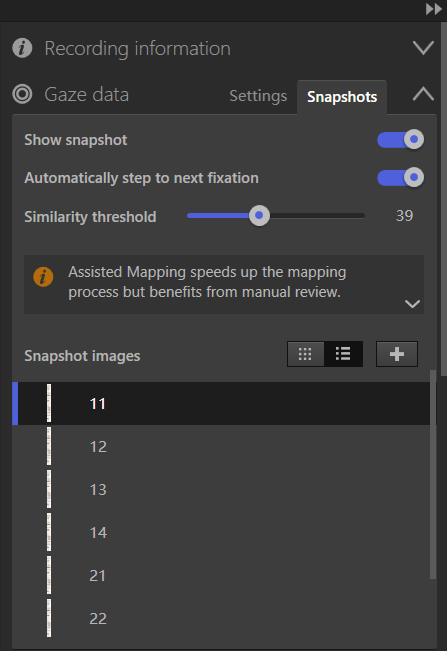Toggle the Show snapshot switch
447x651 pixels.
(x=401, y=140)
